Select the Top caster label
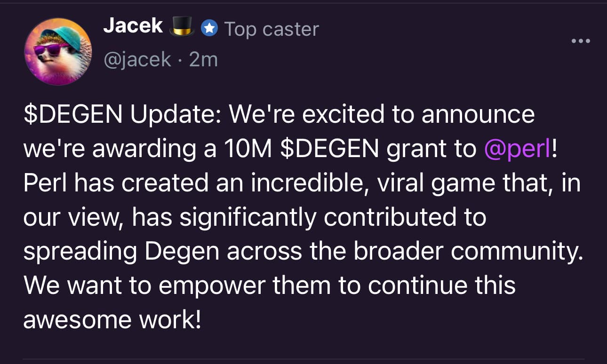 [272, 29]
